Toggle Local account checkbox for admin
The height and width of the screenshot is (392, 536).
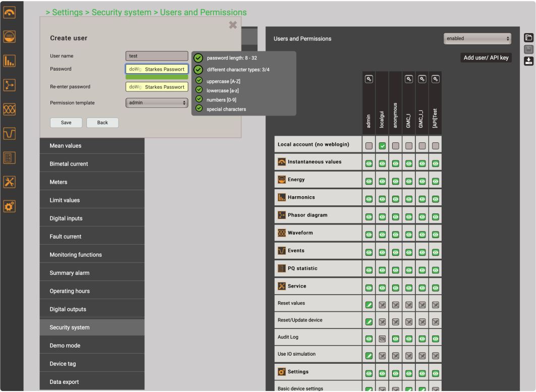click(x=369, y=146)
